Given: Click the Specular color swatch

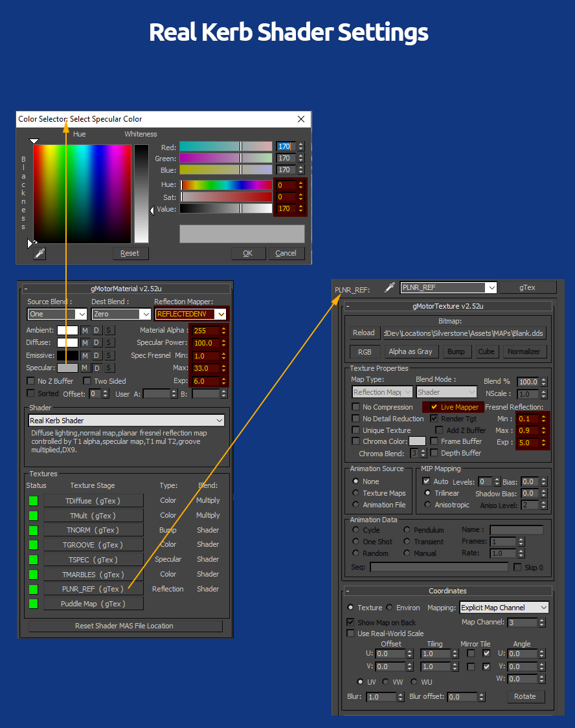Looking at the screenshot, I should (68, 368).
